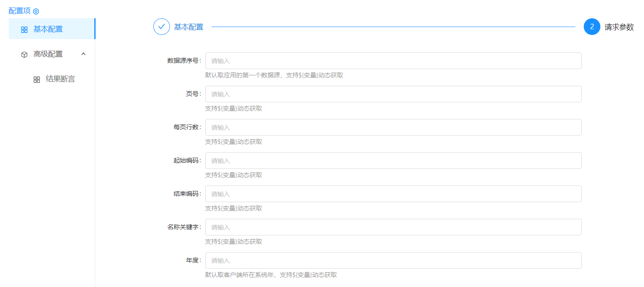Open the 结果断言 submenu item
644x287 pixels.
point(60,79)
